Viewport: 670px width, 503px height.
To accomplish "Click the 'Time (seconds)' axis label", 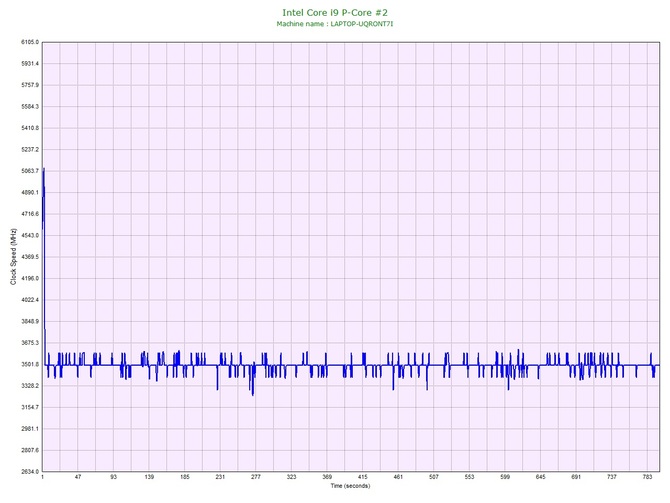I will pos(350,486).
